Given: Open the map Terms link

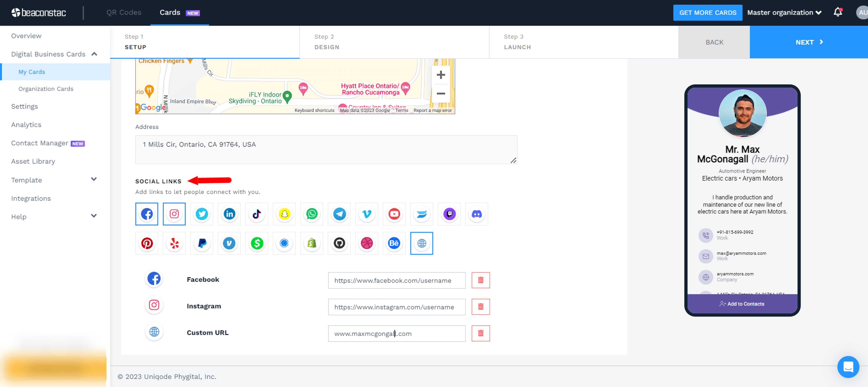Looking at the screenshot, I should coord(402,110).
